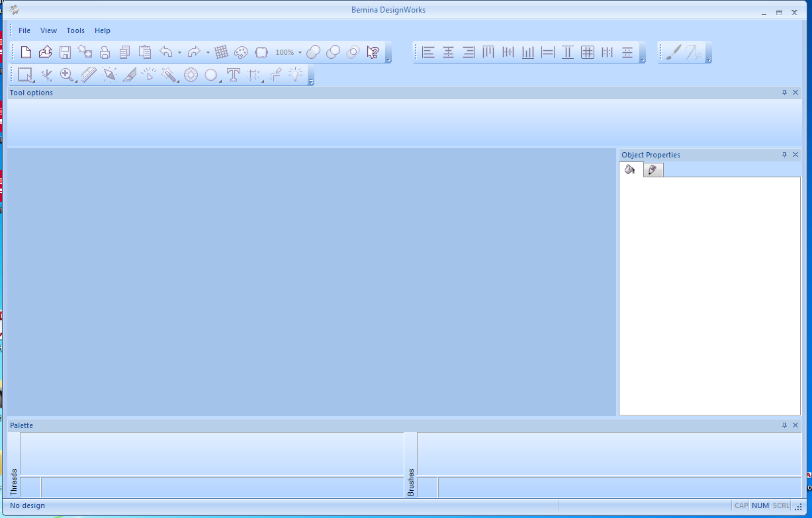Image resolution: width=812 pixels, height=518 pixels.
Task: Click the vertical distribution icon with dashed rows
Action: click(x=627, y=52)
